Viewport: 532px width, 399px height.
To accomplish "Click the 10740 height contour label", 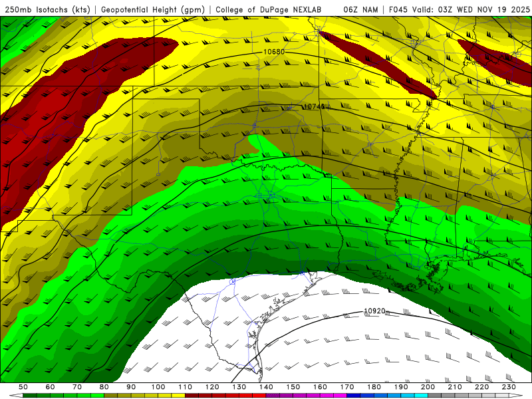I will pos(314,106).
